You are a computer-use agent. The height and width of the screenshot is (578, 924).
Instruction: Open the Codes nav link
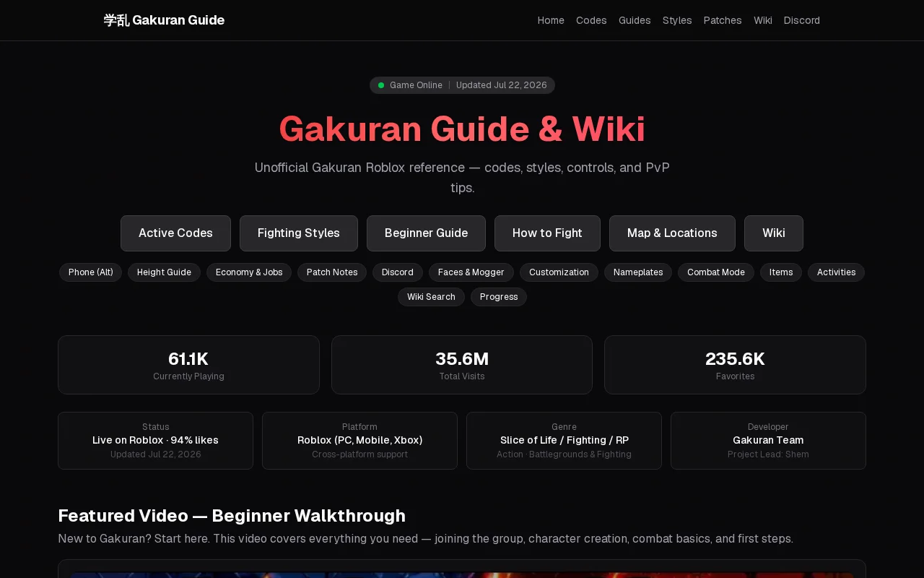[x=591, y=20]
